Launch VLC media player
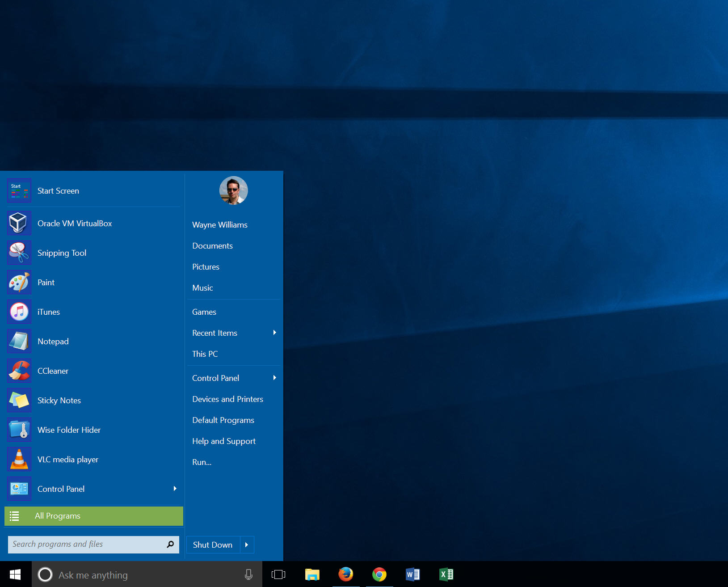 [68, 459]
